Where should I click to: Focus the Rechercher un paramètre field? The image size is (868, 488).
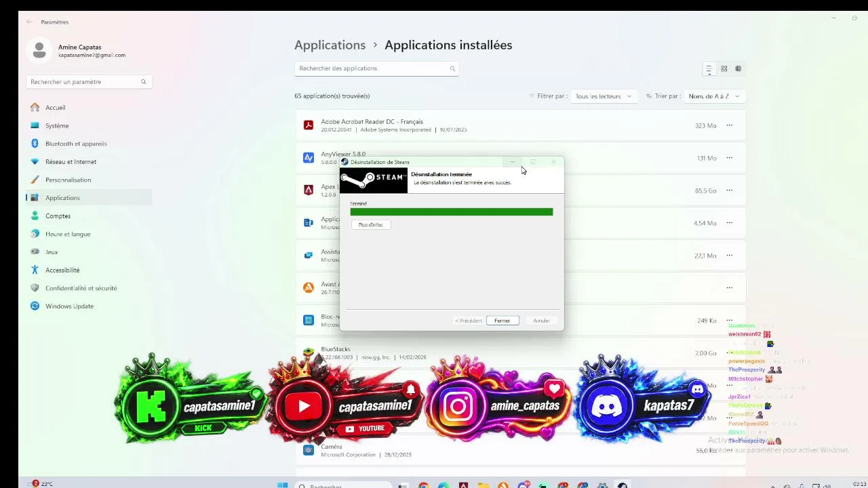point(89,82)
